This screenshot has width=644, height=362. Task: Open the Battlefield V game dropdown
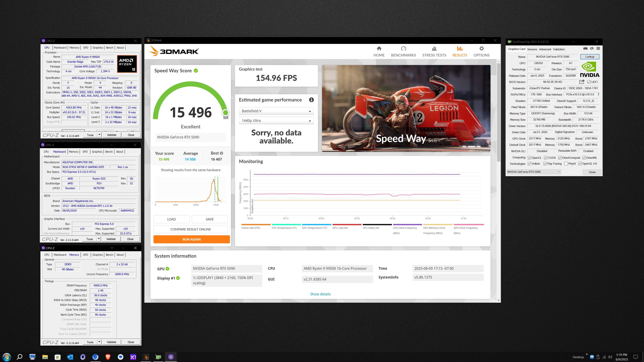pyautogui.click(x=276, y=111)
